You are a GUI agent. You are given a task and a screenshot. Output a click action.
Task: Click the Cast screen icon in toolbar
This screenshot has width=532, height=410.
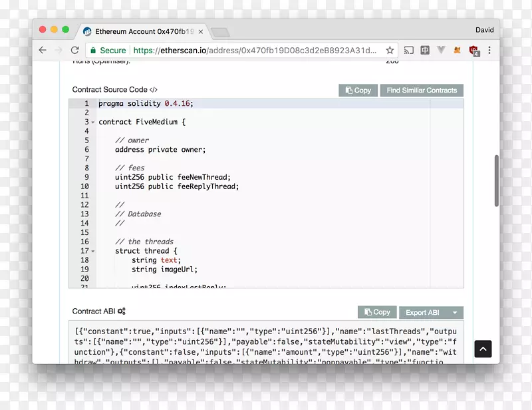click(x=409, y=50)
